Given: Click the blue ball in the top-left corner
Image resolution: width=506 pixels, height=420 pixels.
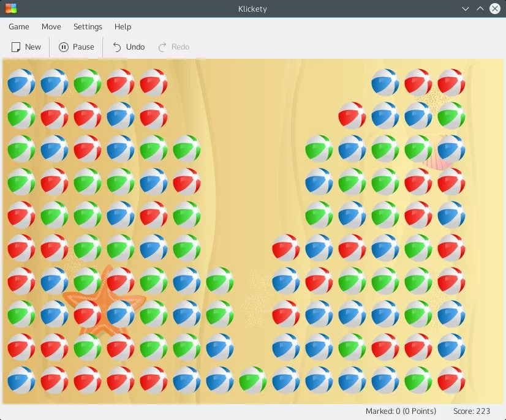Looking at the screenshot, I should coord(21,83).
